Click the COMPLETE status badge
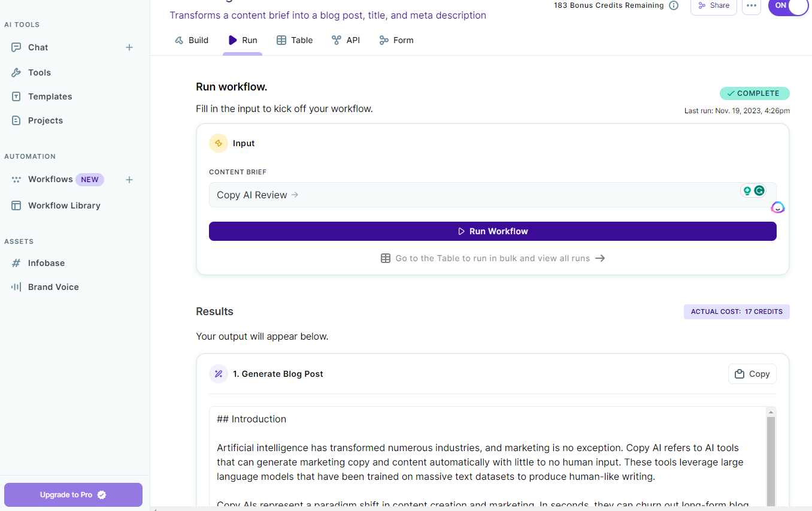This screenshot has height=511, width=812. coord(755,93)
